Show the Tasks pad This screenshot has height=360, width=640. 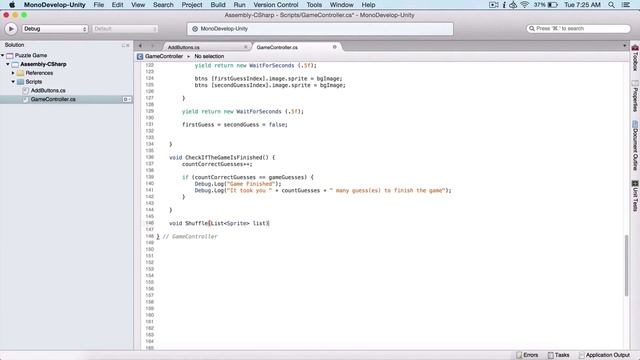tap(558, 355)
